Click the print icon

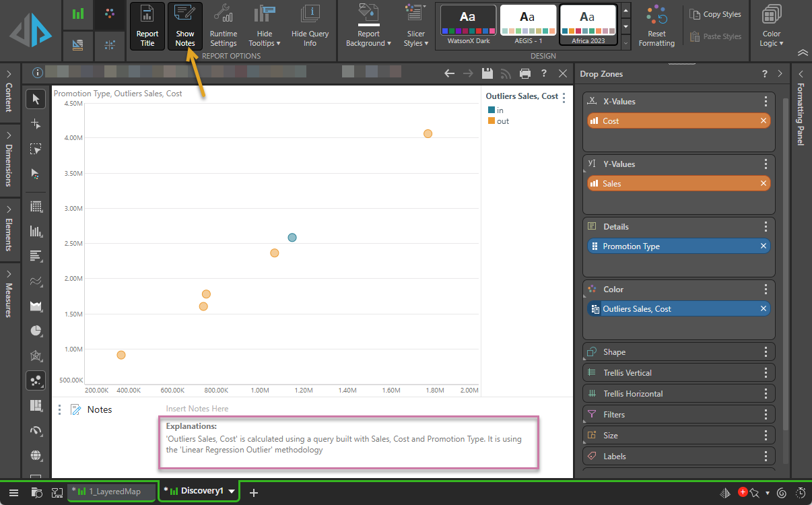point(525,73)
